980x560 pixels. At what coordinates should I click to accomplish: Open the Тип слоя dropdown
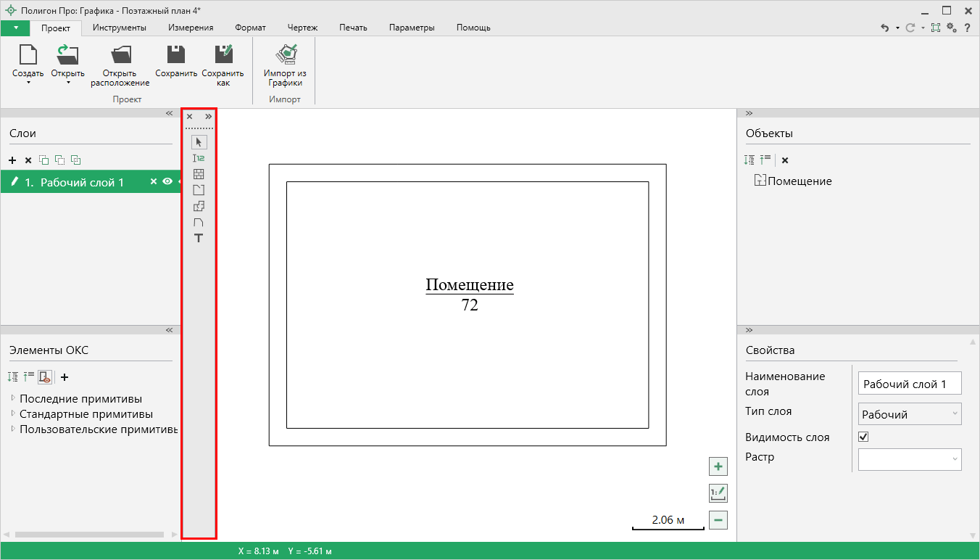click(910, 414)
